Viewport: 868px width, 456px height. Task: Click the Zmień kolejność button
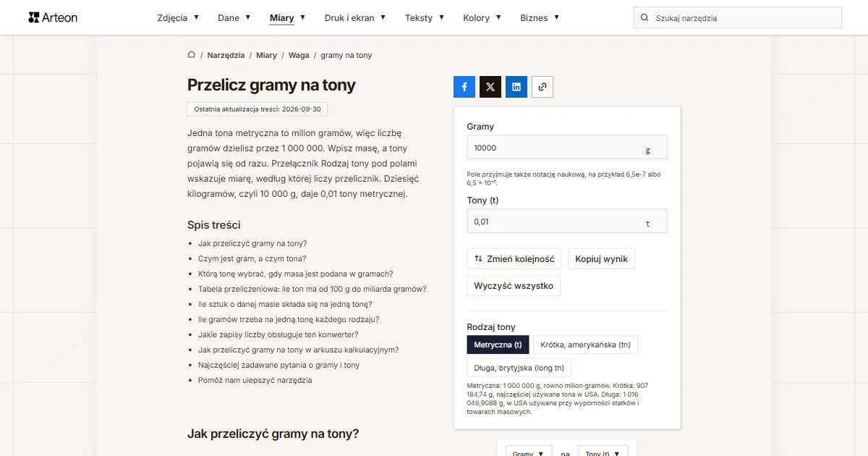click(514, 258)
